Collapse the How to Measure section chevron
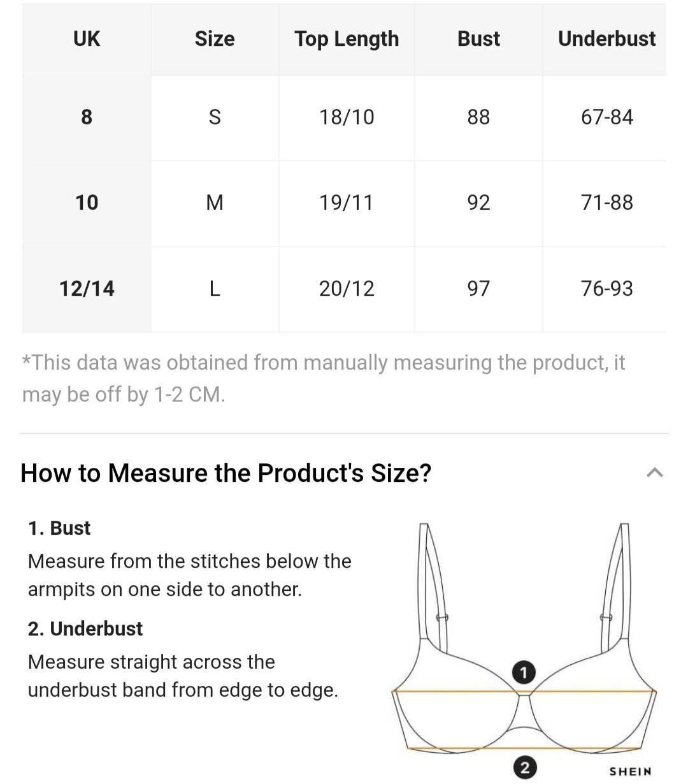 coord(654,473)
